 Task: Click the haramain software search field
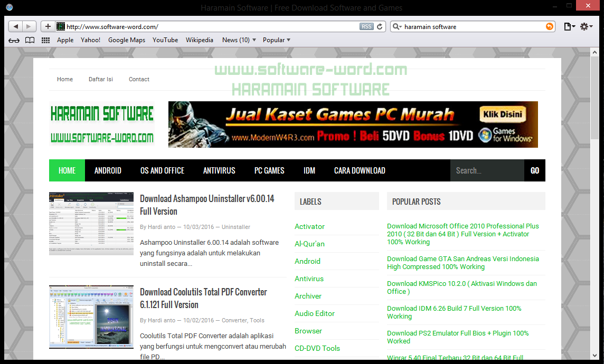pos(474,26)
